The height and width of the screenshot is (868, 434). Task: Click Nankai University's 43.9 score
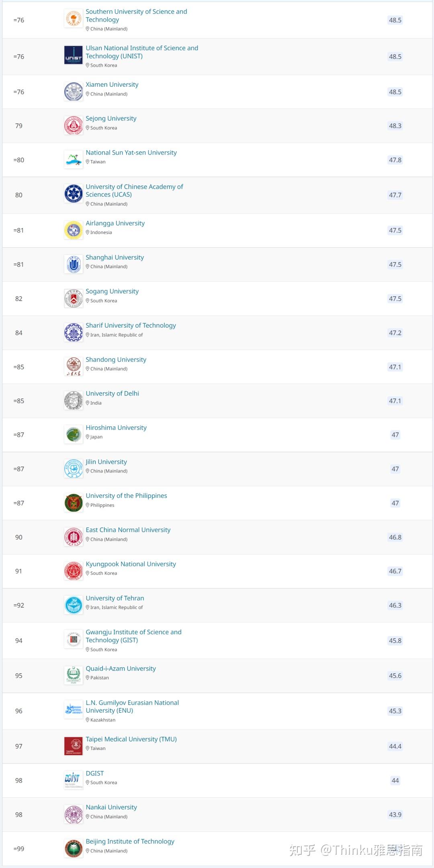coord(395,815)
